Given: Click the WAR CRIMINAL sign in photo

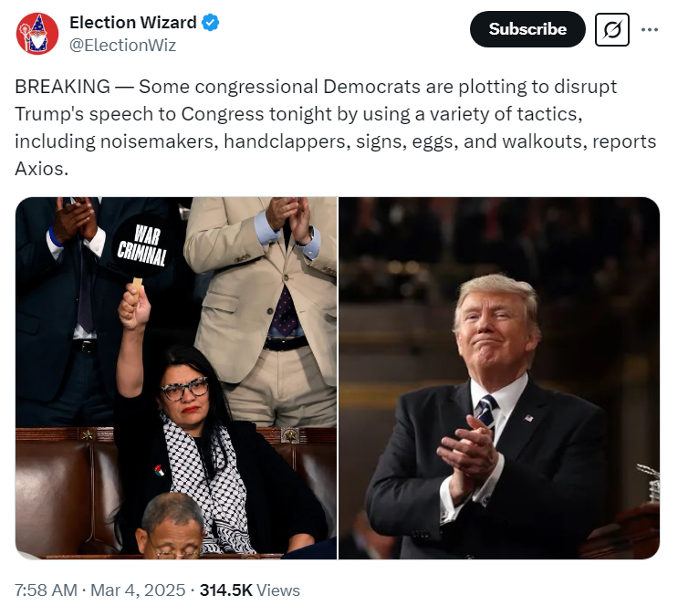Looking at the screenshot, I should coord(142,245).
